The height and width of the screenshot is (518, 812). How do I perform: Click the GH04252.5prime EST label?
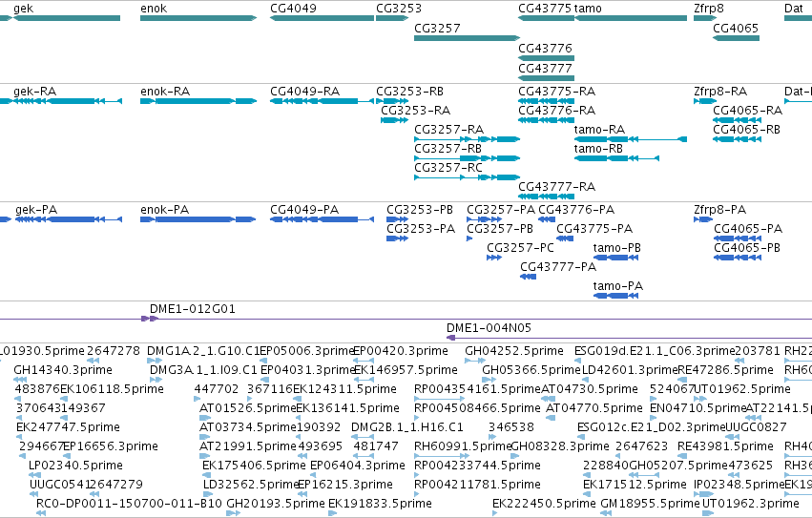[x=514, y=351]
